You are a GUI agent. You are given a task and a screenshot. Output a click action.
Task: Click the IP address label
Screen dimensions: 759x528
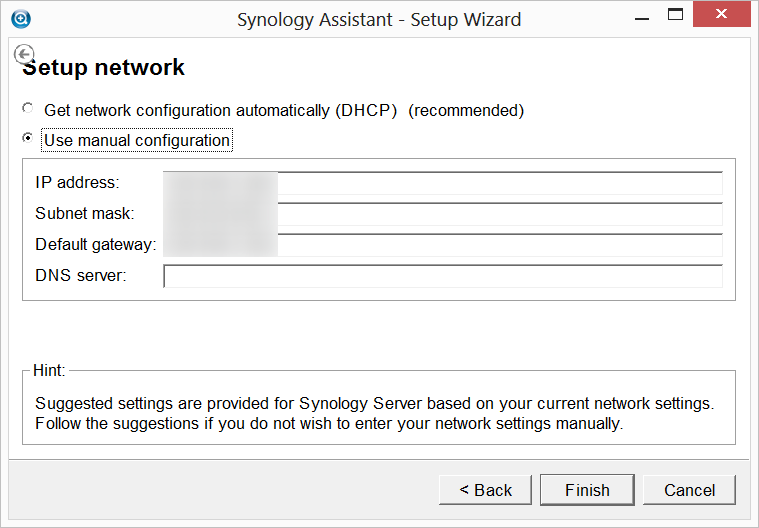(77, 182)
